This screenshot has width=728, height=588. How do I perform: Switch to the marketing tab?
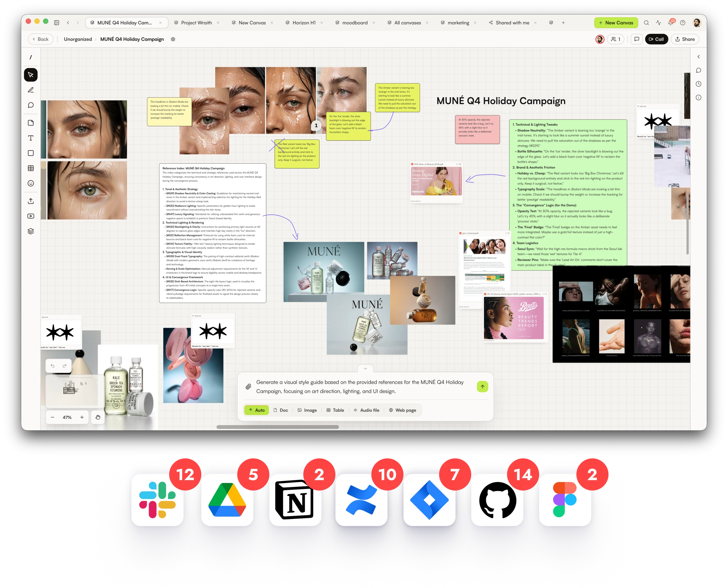(x=458, y=23)
